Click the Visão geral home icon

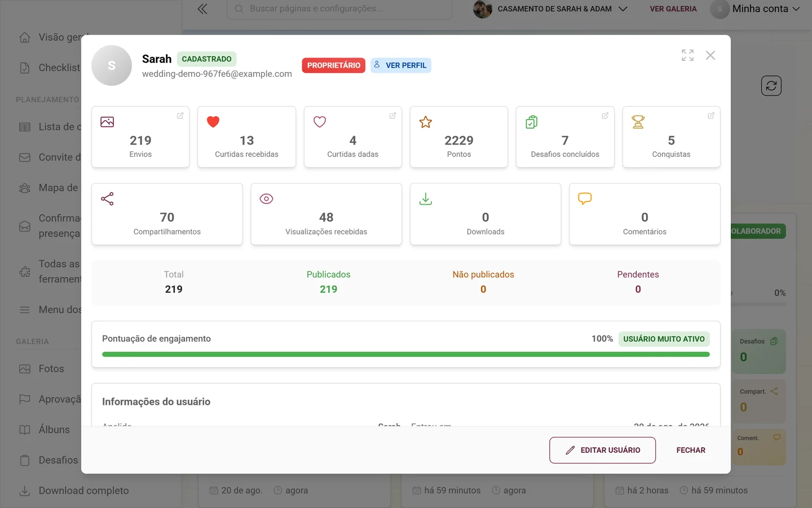[x=25, y=37]
